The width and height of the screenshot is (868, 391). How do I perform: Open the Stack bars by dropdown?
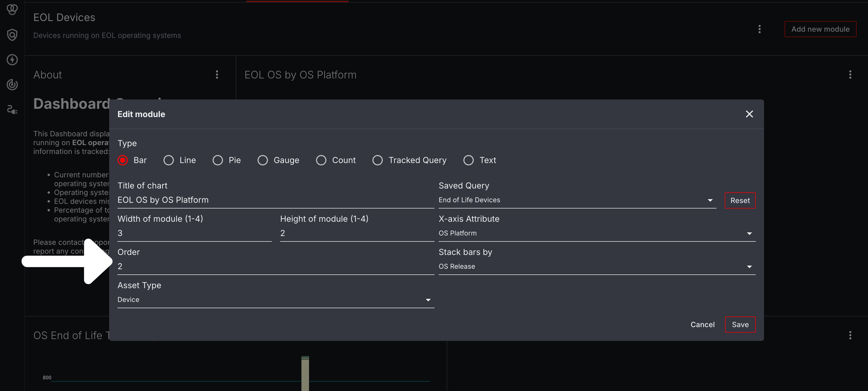597,266
